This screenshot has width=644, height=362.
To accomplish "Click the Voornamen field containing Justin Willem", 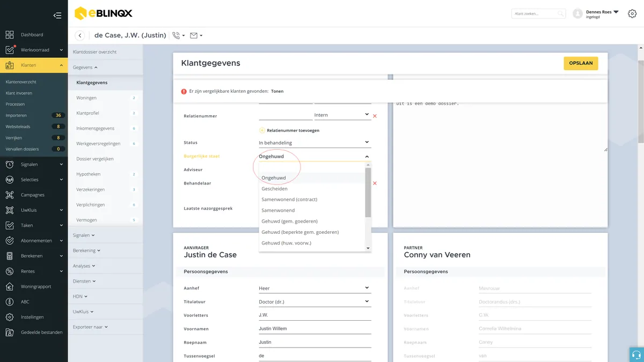I will pos(314,329).
